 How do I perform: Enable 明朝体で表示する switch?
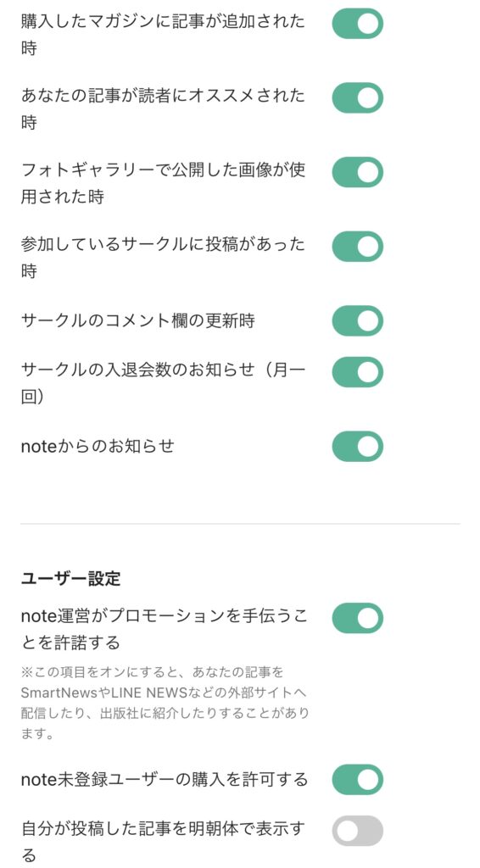358,831
